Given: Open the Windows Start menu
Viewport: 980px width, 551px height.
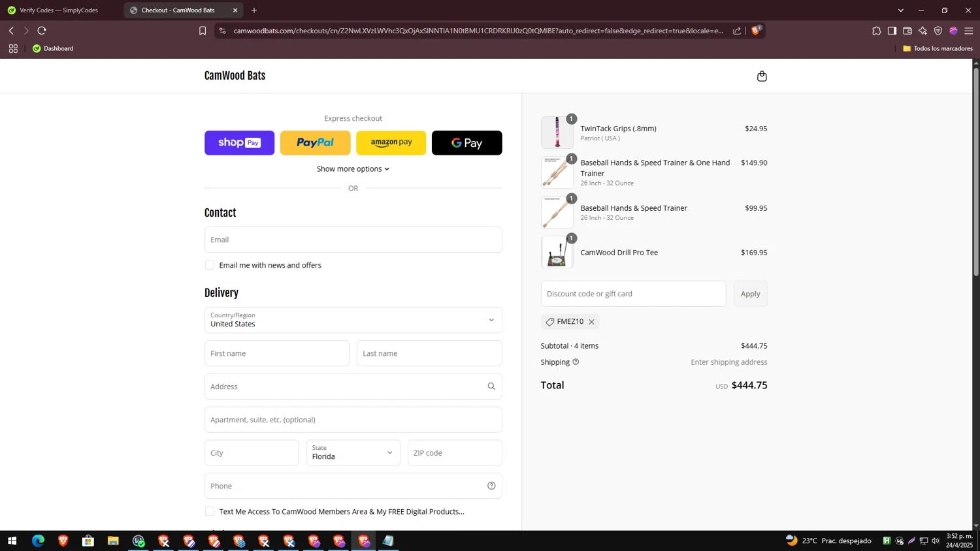Looking at the screenshot, I should 12,541.
